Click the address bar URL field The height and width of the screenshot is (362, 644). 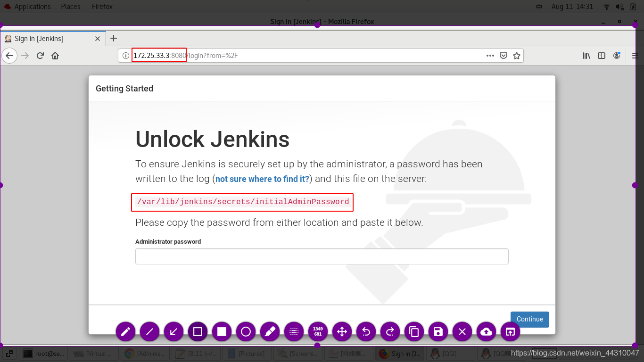pos(321,56)
